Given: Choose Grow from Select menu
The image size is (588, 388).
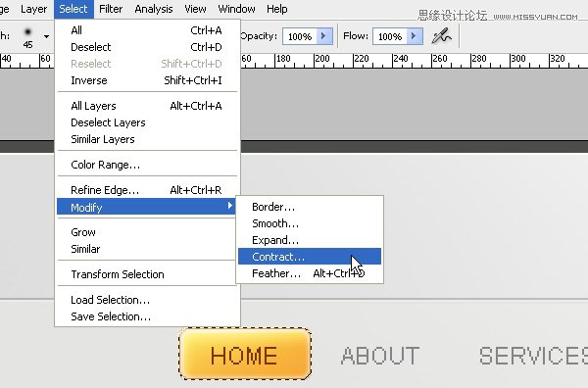Looking at the screenshot, I should coord(147,232).
